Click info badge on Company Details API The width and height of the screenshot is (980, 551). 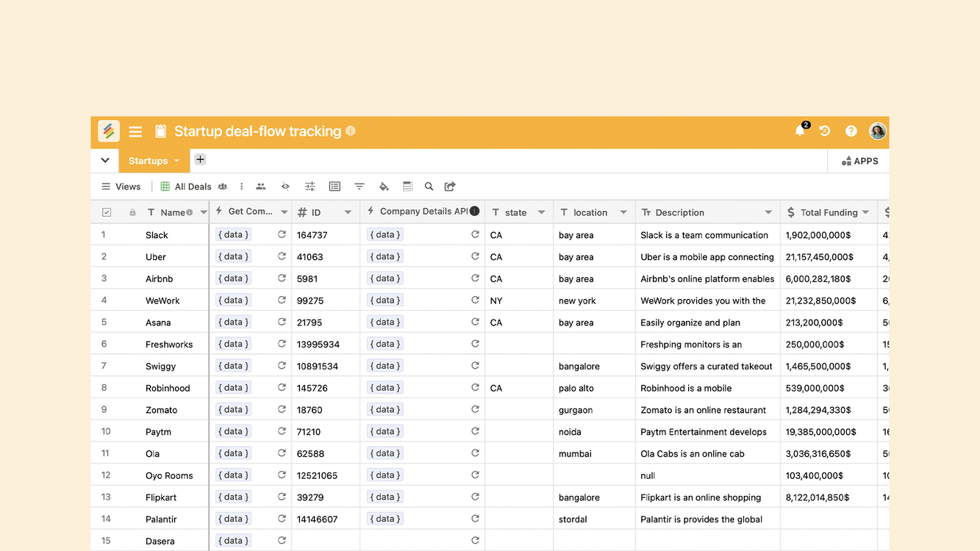pos(475,211)
